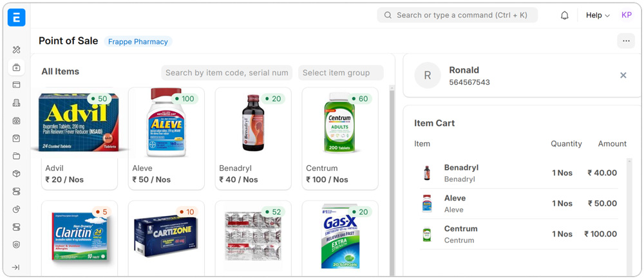Click the shield icon in the sidebar
This screenshot has width=644, height=279.
tap(17, 245)
